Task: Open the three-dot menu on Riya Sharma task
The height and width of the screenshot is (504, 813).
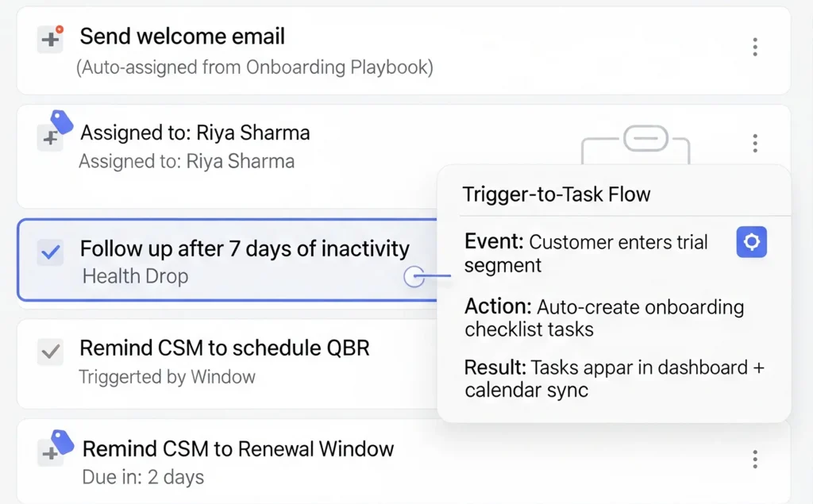Action: click(x=754, y=144)
